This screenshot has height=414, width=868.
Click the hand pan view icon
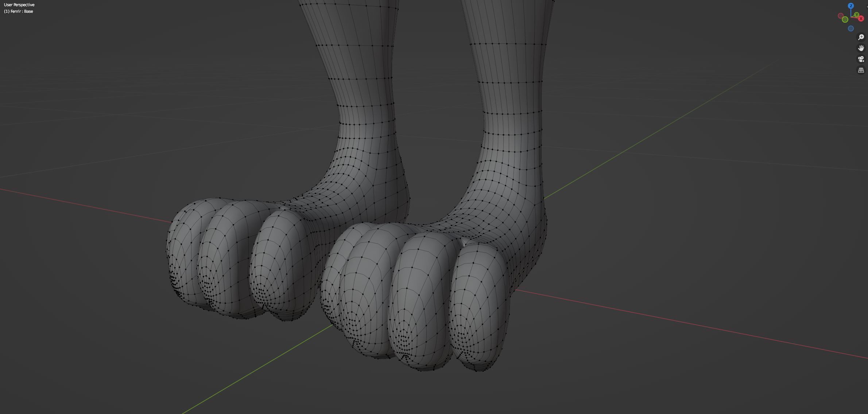[x=861, y=48]
